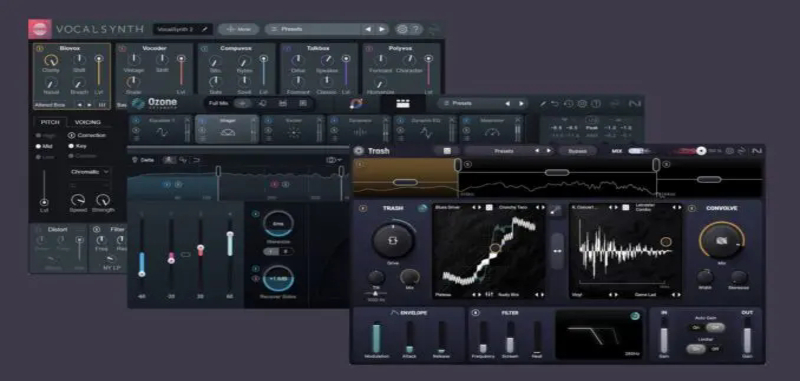
Task: Switch to PITCH tab in VocalSynth
Action: click(x=49, y=122)
